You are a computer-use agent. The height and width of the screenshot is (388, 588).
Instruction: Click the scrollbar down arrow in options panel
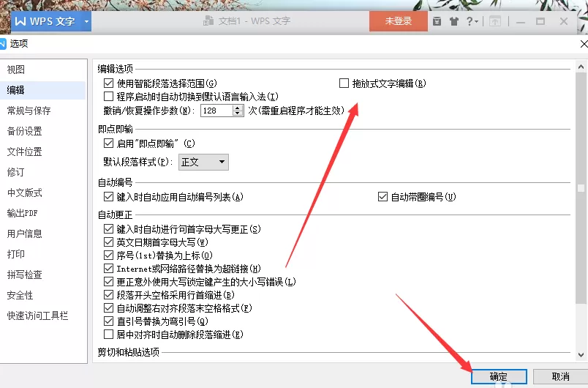coord(581,354)
